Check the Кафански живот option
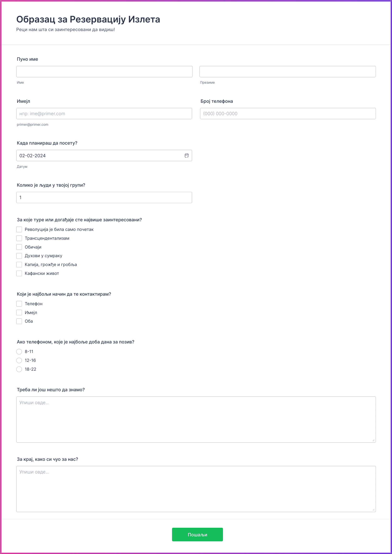392x554 pixels. point(19,273)
